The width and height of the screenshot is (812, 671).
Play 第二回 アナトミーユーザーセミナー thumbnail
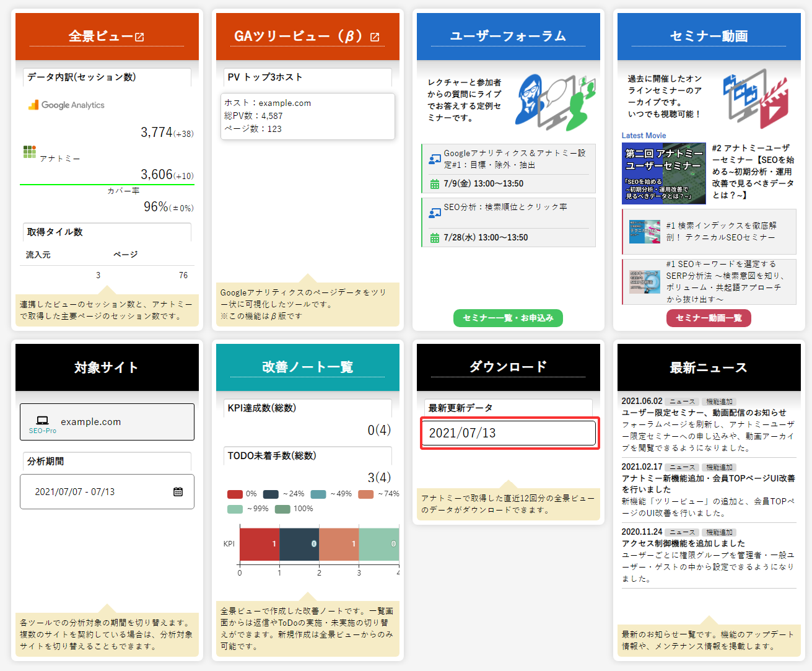pyautogui.click(x=663, y=173)
